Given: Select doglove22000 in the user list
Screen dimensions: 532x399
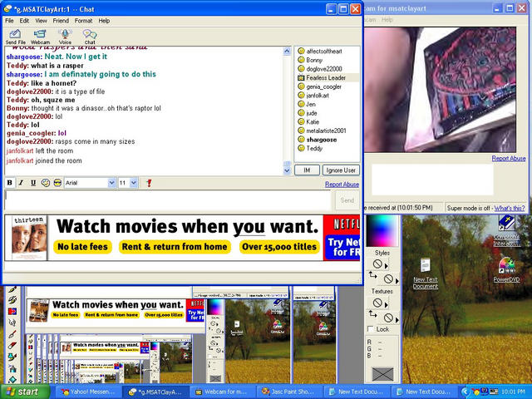Looking at the screenshot, I should [327, 69].
